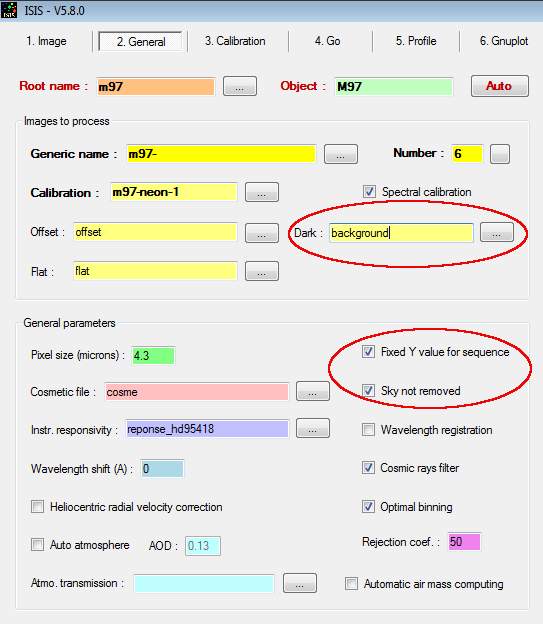Click browse button beside Generic name field
The image size is (543, 624).
(341, 154)
